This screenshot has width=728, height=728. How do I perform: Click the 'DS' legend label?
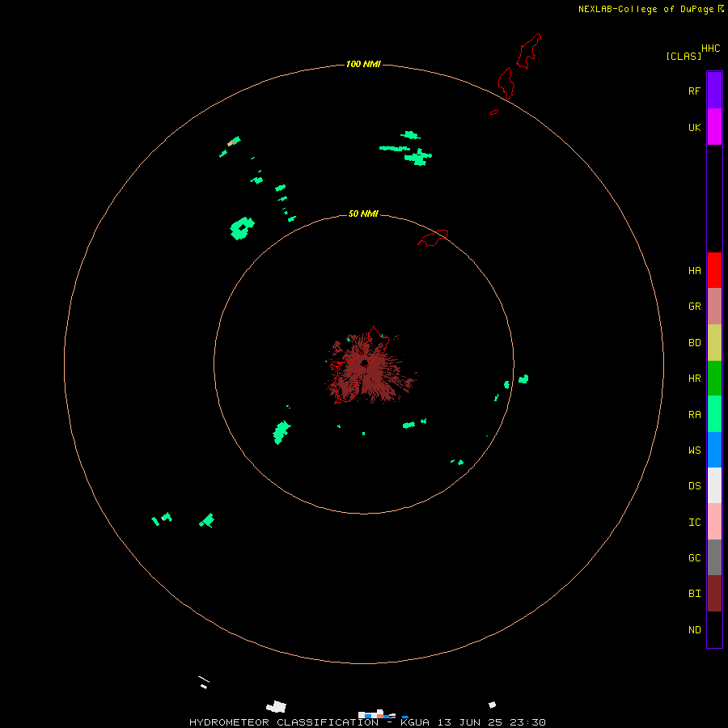tap(694, 485)
